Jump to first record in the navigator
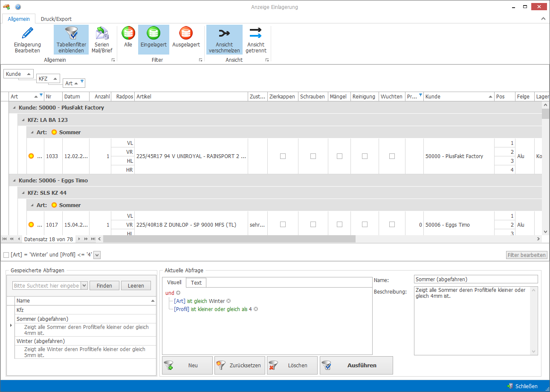The image size is (550, 392). pos(5,239)
